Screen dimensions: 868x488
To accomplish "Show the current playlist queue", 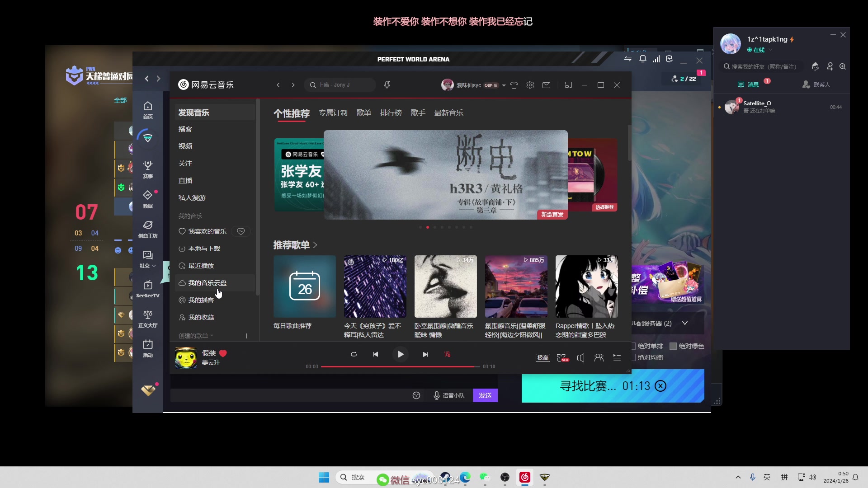I will click(x=617, y=358).
